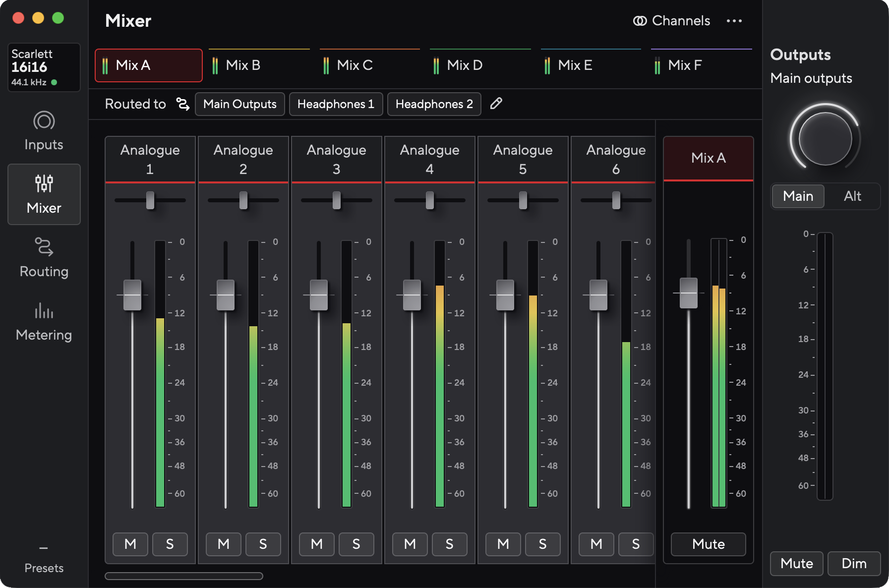889x588 pixels.
Task: Mute Analogue 2 channel
Action: click(x=224, y=544)
